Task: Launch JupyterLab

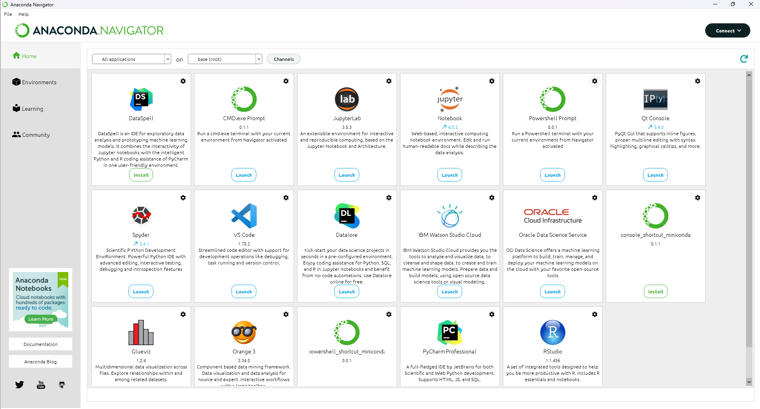Action: (347, 175)
